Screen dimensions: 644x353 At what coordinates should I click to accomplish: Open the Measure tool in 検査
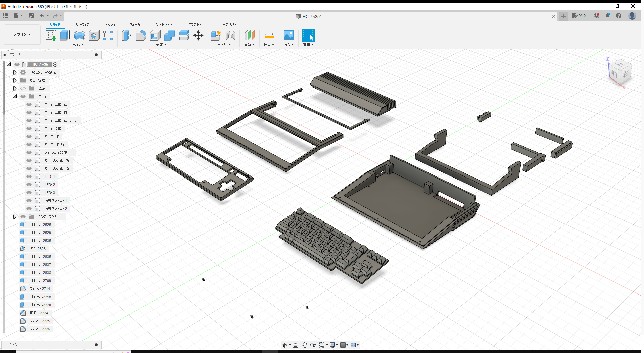269,35
